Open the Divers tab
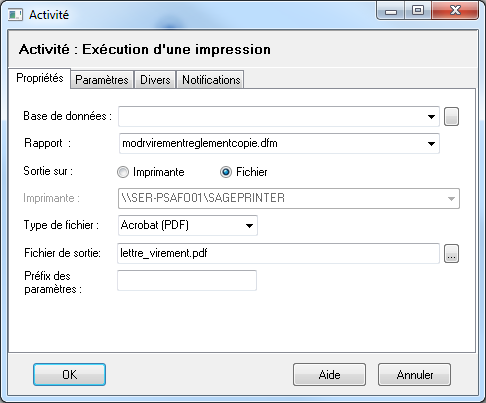486x403 pixels. pos(155,80)
